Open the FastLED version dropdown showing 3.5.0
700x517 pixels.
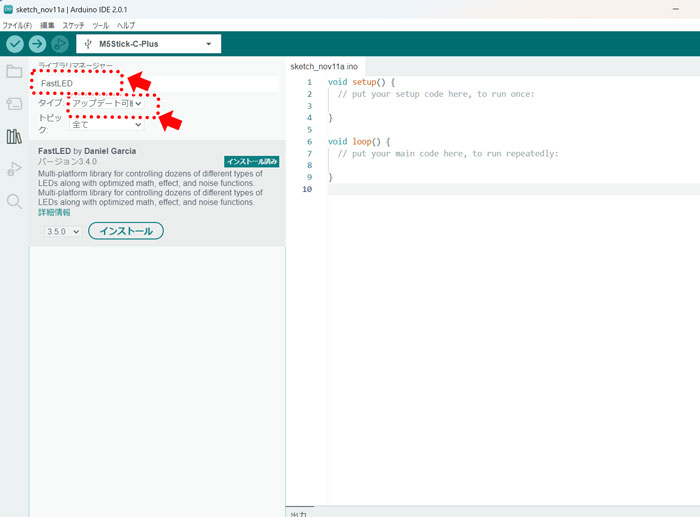pyautogui.click(x=63, y=232)
